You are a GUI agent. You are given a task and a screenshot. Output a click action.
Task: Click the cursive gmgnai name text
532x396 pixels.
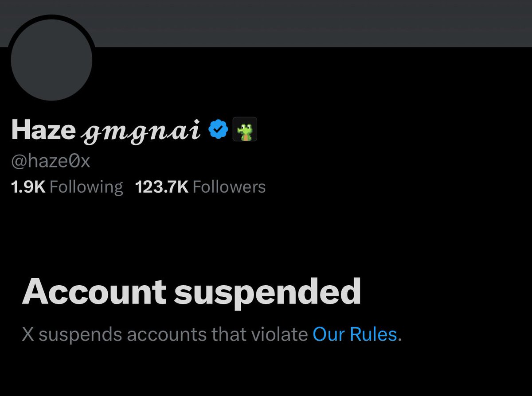pos(141,131)
